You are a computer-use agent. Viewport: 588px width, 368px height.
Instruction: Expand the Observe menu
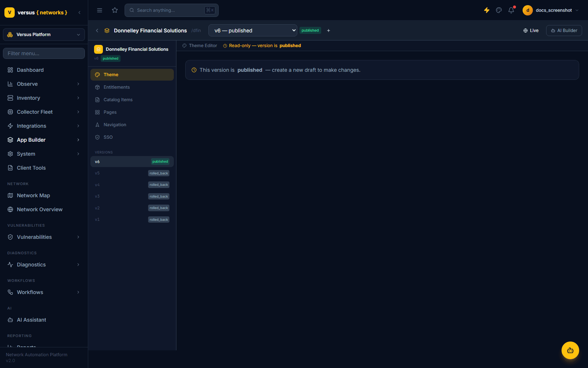pos(44,84)
